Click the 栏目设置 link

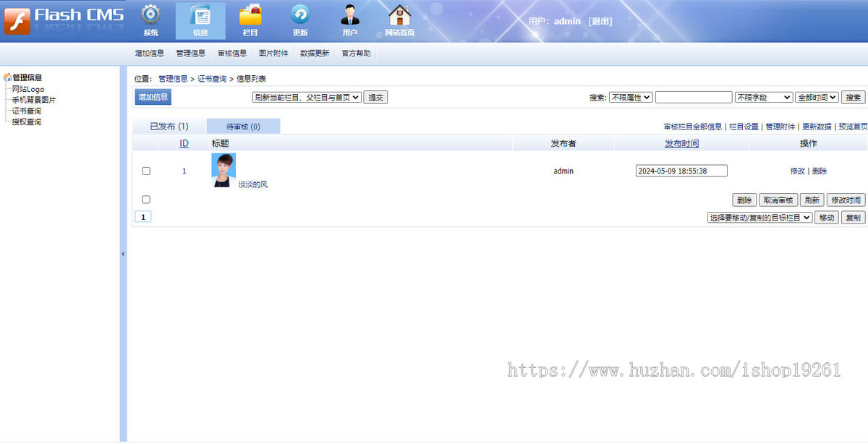point(744,127)
